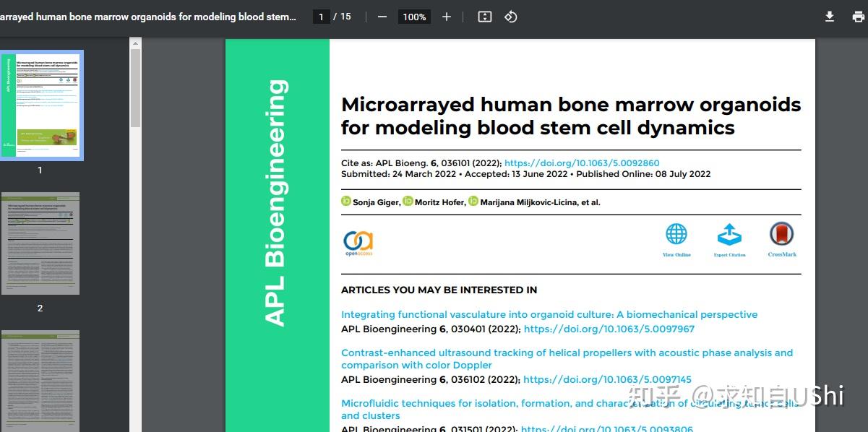Select the page 1 thumbnail
This screenshot has width=868, height=432.
[40, 105]
